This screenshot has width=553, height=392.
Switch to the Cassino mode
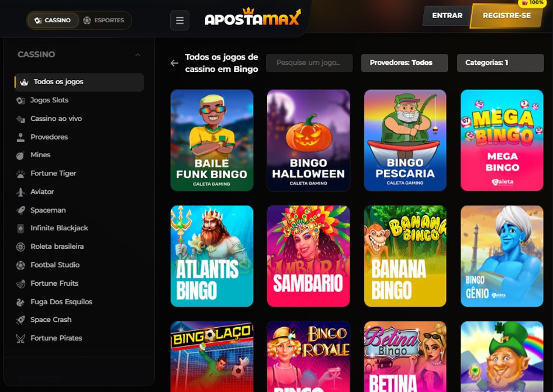coord(53,20)
